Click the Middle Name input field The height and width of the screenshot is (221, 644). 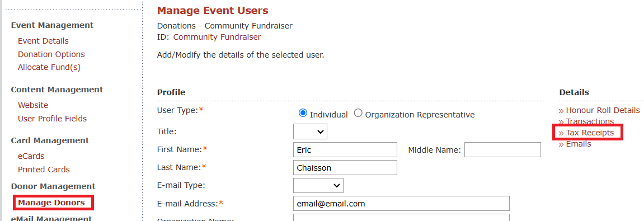coord(502,150)
